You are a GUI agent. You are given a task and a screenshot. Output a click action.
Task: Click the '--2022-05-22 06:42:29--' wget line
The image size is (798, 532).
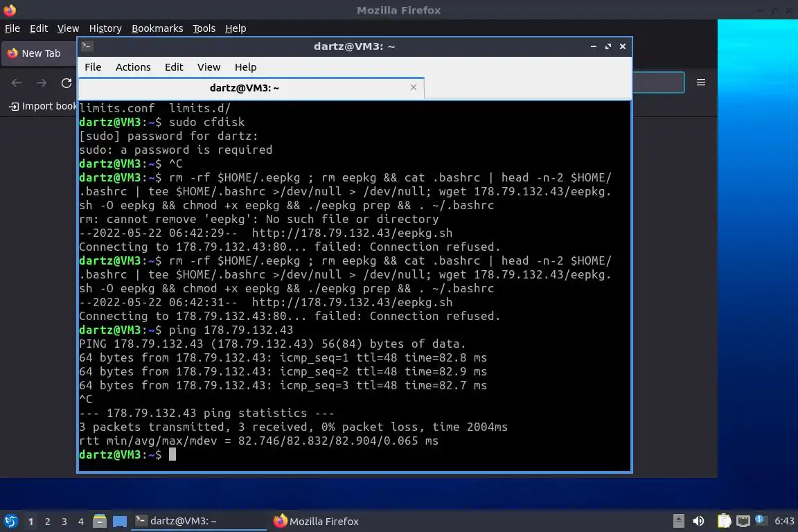click(266, 233)
